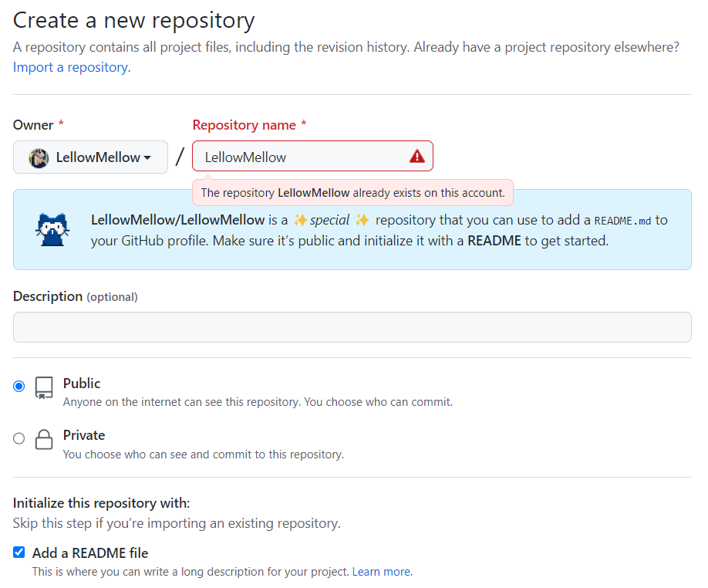This screenshot has width=708, height=588.
Task: Click the Public option label
Action: [x=82, y=384]
